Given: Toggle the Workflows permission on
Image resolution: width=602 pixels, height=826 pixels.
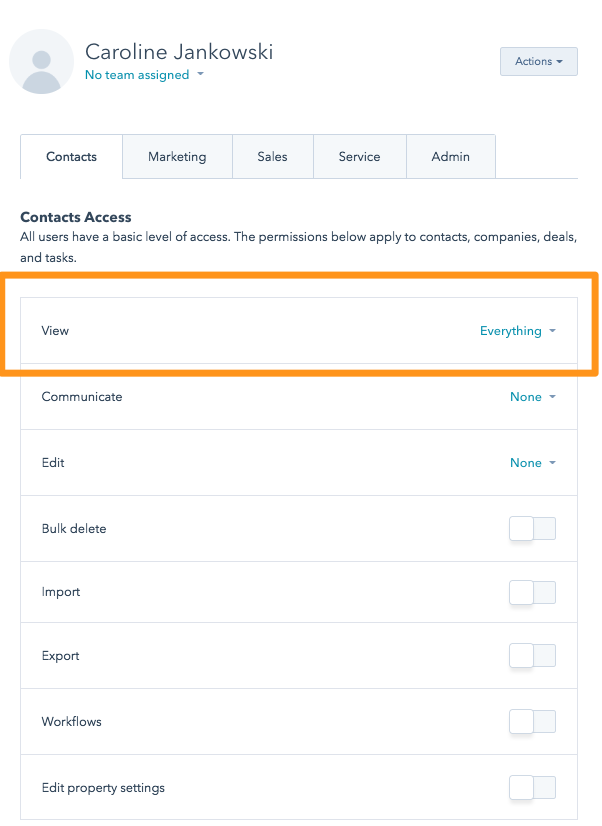Looking at the screenshot, I should click(532, 722).
